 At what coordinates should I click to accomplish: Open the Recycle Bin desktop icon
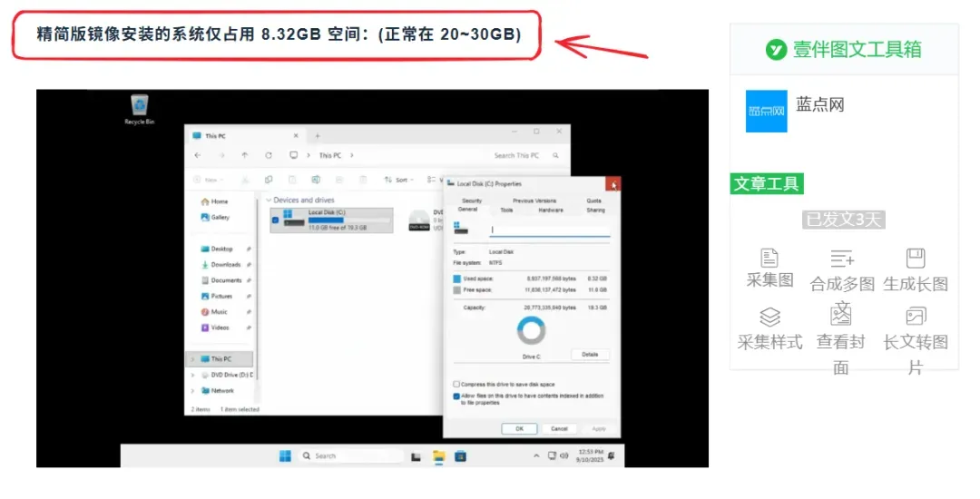pyautogui.click(x=140, y=108)
